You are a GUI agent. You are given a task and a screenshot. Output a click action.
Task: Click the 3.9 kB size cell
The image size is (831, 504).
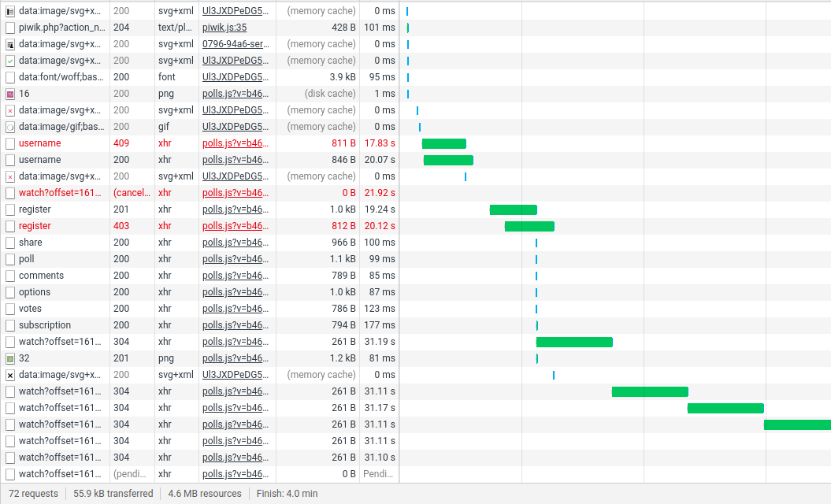click(343, 77)
